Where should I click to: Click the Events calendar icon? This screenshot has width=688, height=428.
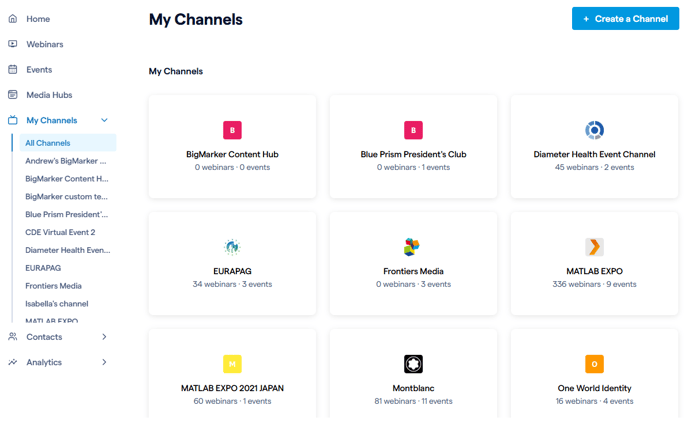(x=13, y=69)
